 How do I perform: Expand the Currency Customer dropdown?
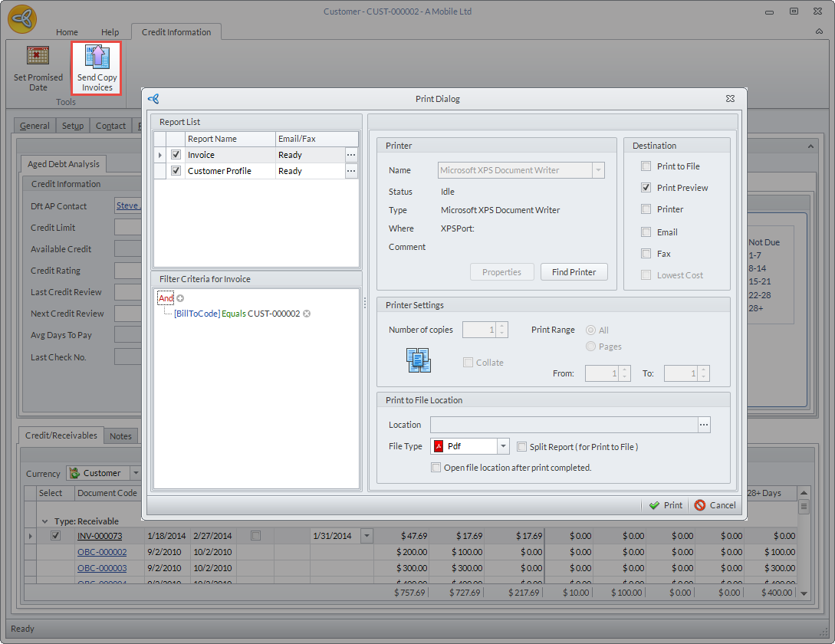coord(135,473)
